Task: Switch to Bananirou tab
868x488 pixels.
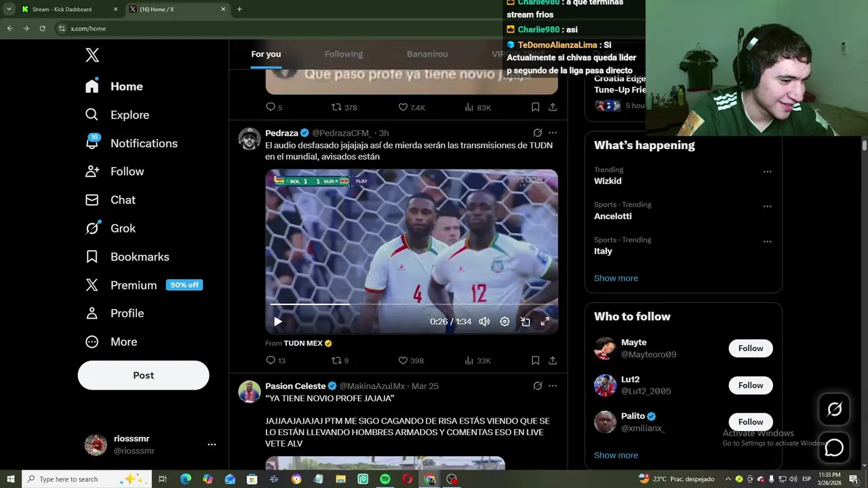Action: point(427,54)
